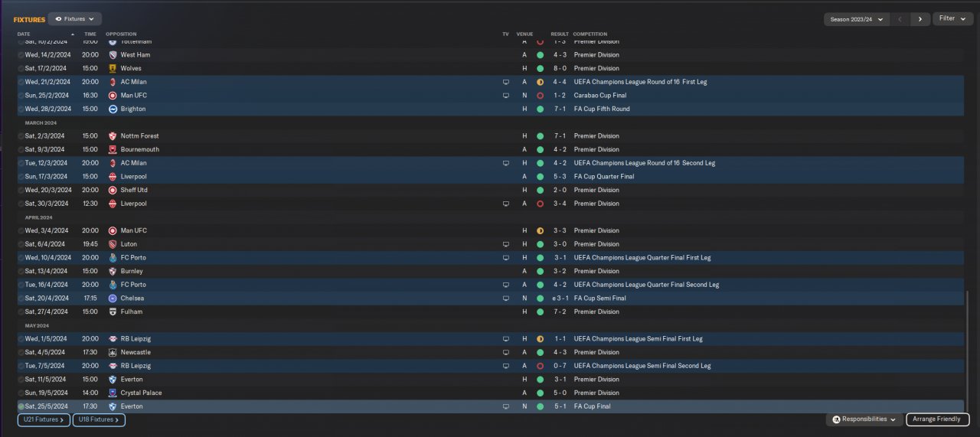Click red loss indicator on RB Leipzig 0 - 7 row
The height and width of the screenshot is (437, 980).
[x=540, y=366]
